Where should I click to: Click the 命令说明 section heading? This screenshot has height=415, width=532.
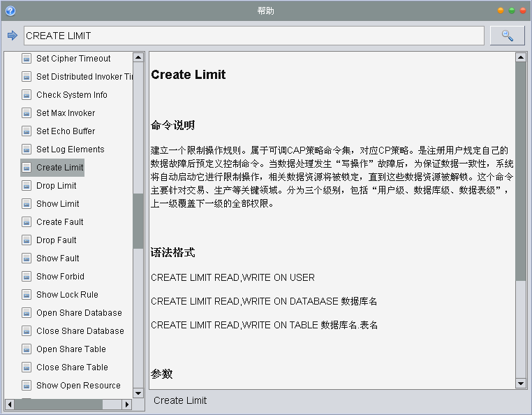[x=172, y=125]
